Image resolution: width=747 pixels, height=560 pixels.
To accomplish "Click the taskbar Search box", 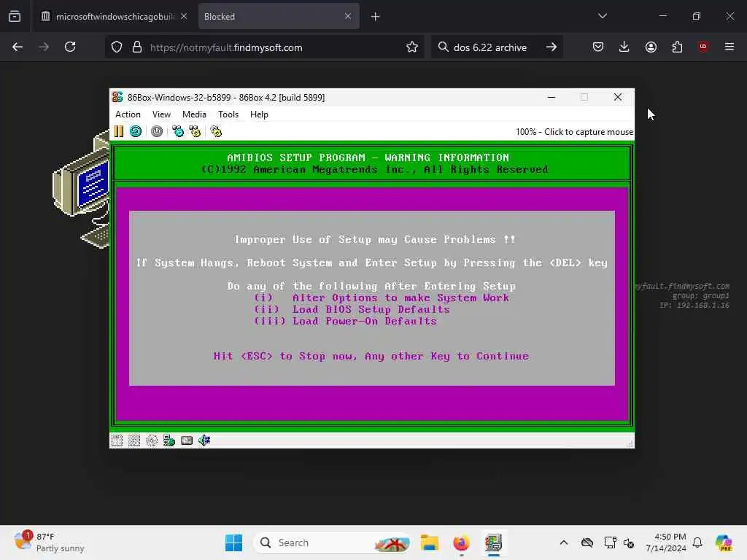I will pyautogui.click(x=333, y=542).
